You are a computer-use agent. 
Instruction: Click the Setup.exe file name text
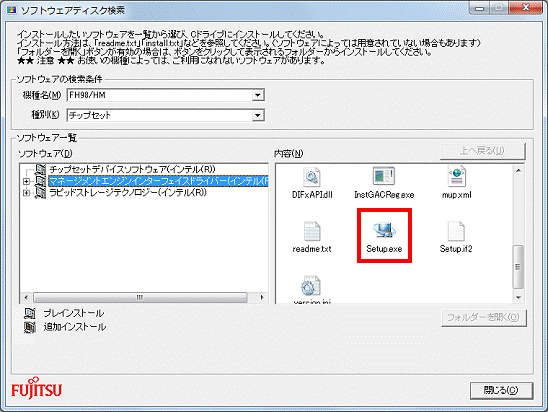point(384,249)
